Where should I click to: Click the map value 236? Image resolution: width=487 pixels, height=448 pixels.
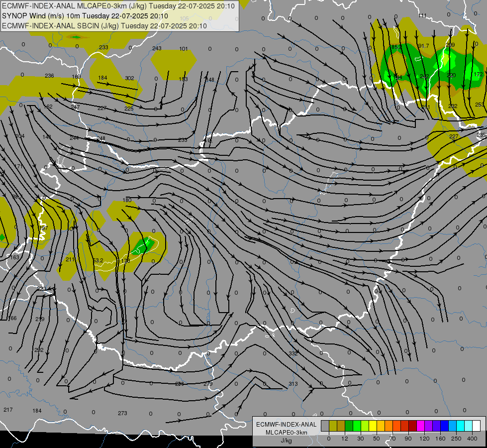point(49,76)
